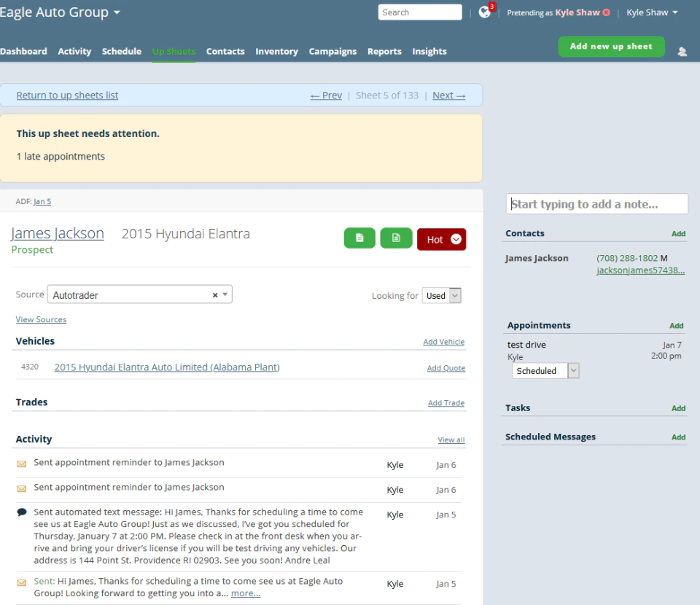Open the Scheduled appointment status dropdown

coord(545,371)
